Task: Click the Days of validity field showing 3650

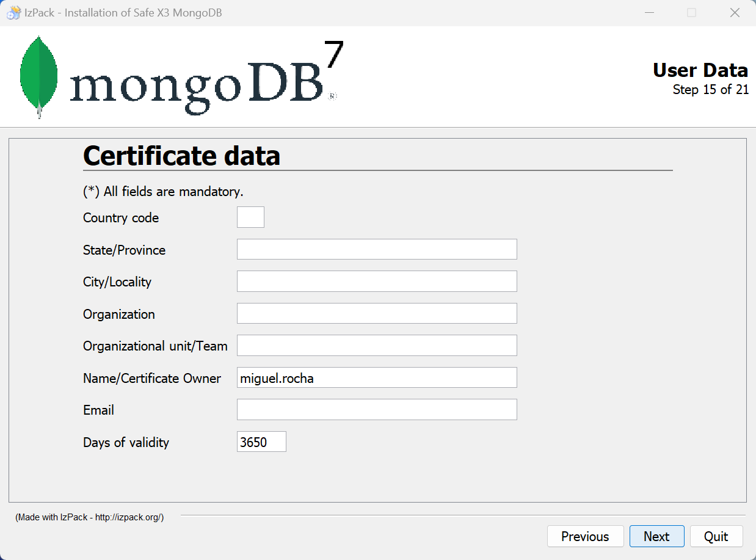Action: coord(261,442)
